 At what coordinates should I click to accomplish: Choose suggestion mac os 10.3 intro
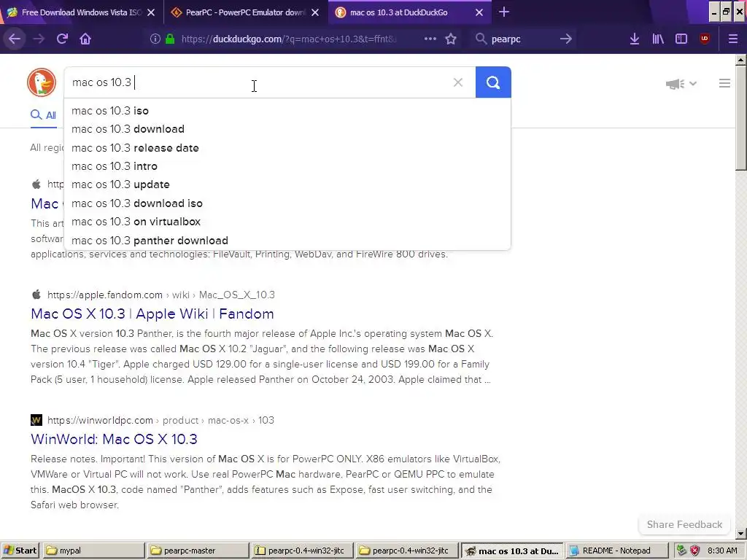[287, 166]
